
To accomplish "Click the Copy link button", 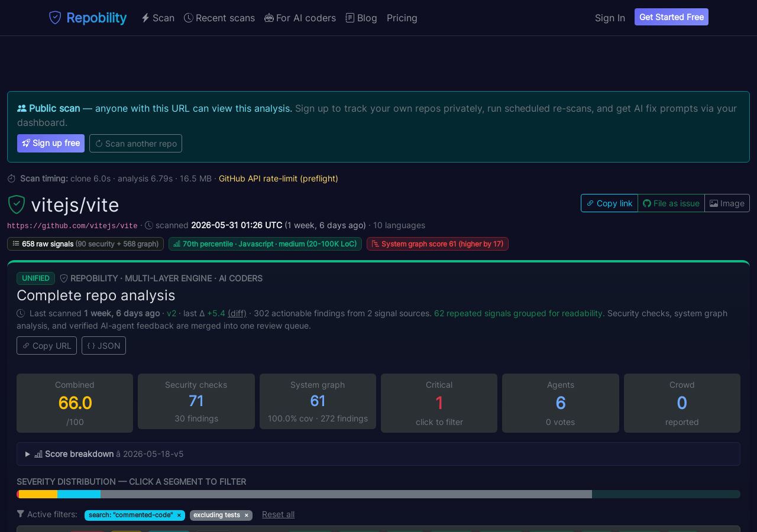I will 609,203.
